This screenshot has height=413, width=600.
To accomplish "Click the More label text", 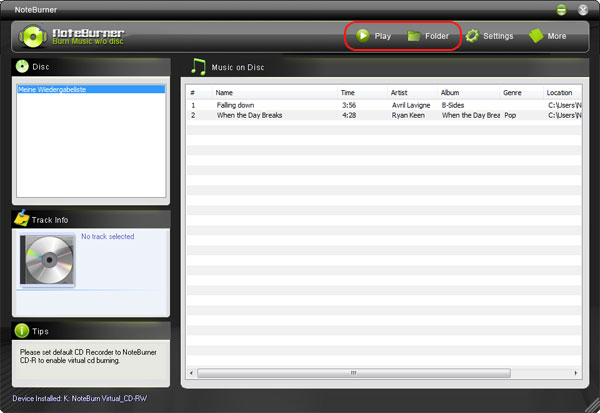I will click(556, 36).
